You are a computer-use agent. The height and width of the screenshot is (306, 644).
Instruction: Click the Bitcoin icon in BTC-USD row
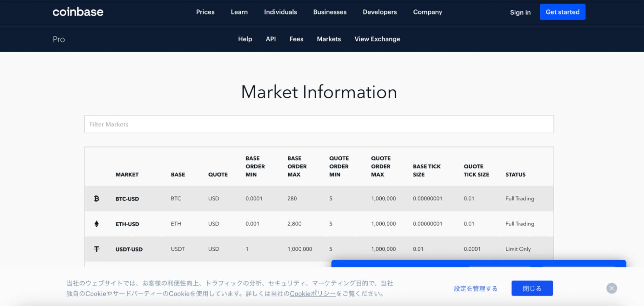coord(96,198)
